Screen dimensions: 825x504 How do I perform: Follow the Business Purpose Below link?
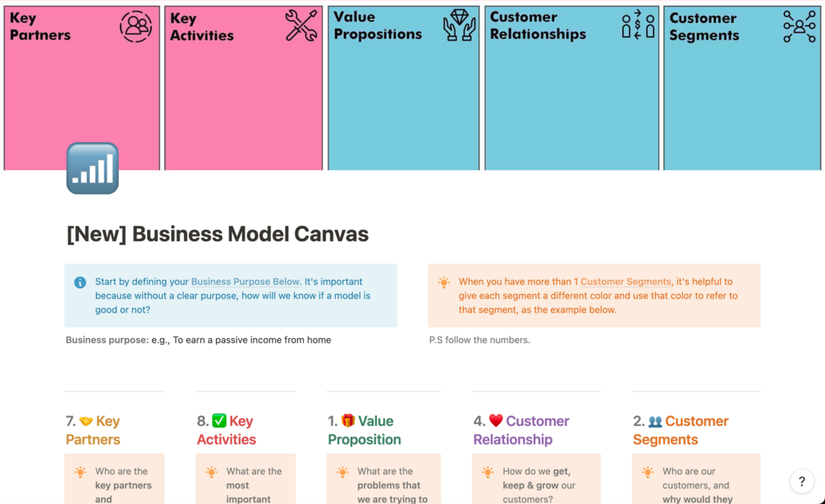tap(245, 282)
